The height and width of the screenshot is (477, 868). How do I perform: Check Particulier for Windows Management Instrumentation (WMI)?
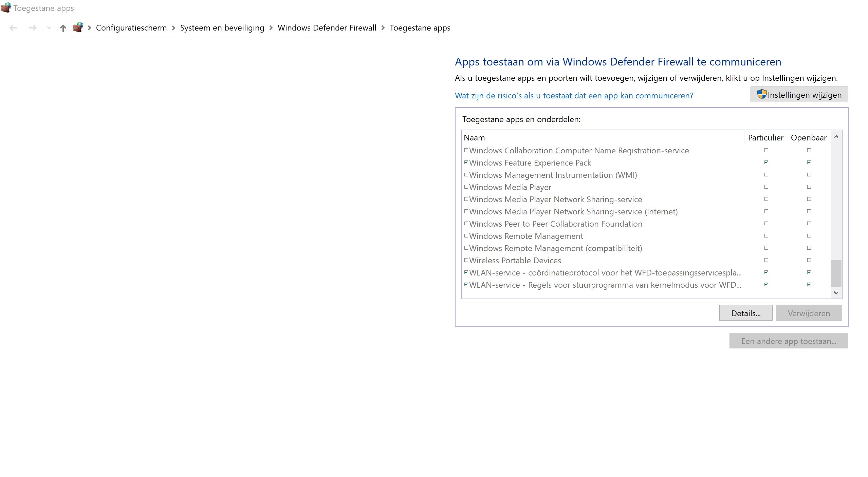tap(766, 175)
